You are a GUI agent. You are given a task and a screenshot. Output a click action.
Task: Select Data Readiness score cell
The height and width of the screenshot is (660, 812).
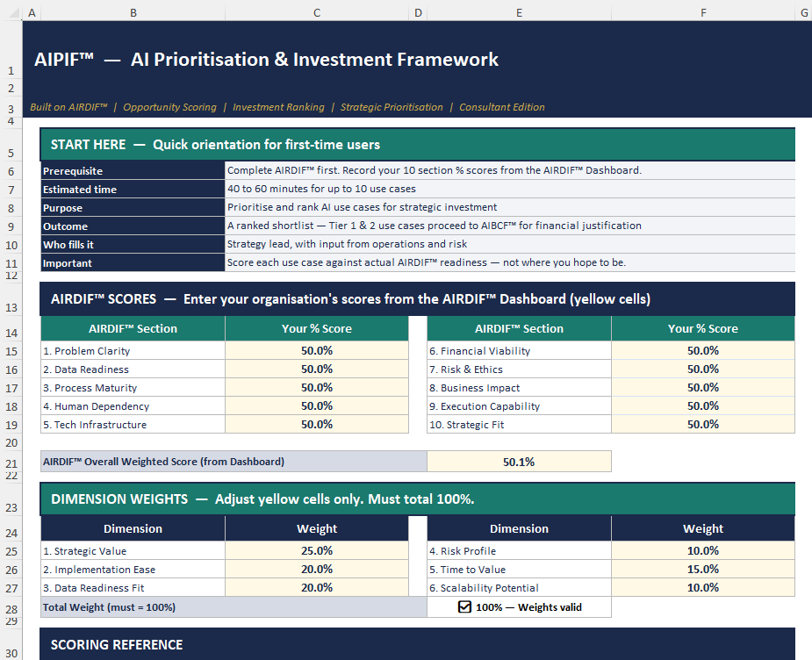(317, 369)
